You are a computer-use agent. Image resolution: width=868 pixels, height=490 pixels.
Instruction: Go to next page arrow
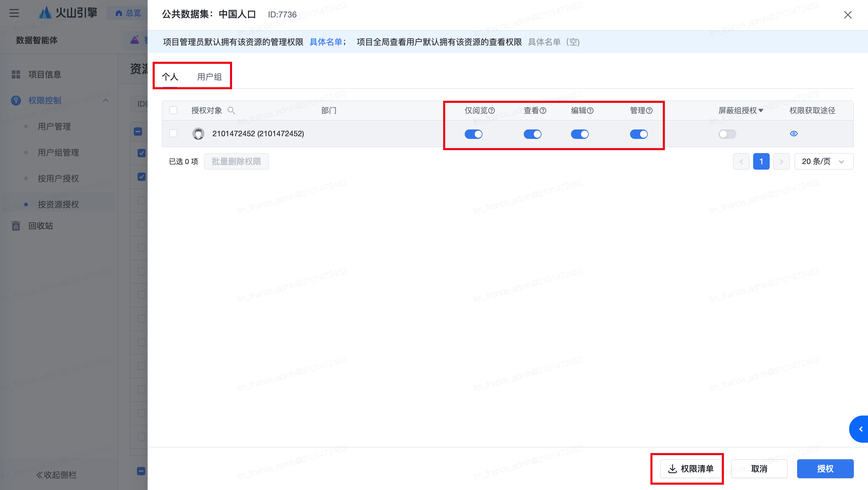point(781,161)
